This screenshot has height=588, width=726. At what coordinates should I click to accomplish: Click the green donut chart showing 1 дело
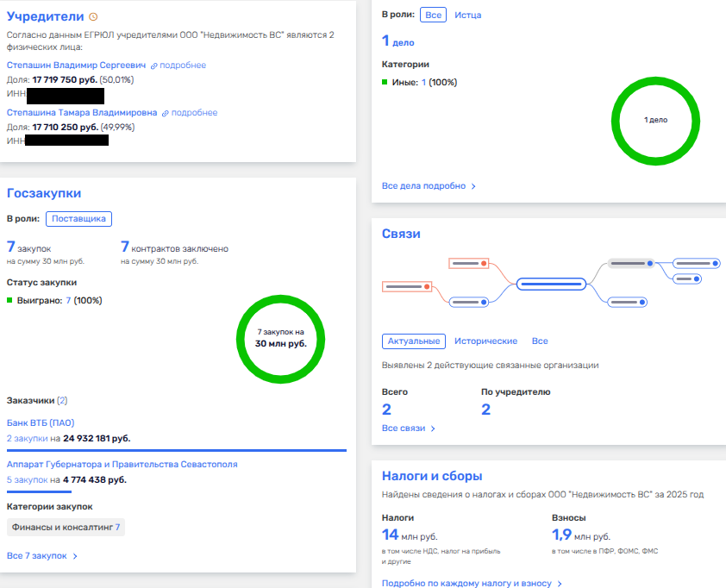[x=654, y=120]
